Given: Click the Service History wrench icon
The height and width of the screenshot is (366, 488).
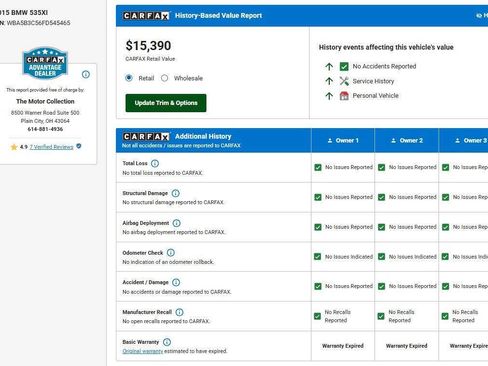Looking at the screenshot, I should tap(344, 81).
